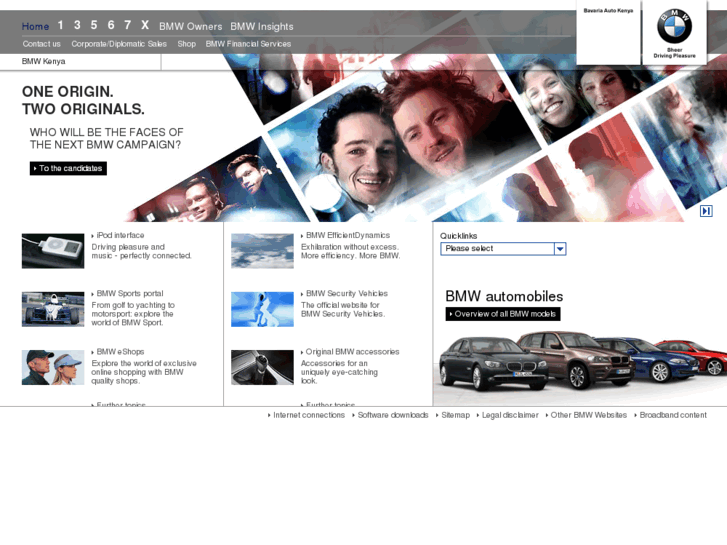Click the eShops couple thumbnail

[53, 367]
